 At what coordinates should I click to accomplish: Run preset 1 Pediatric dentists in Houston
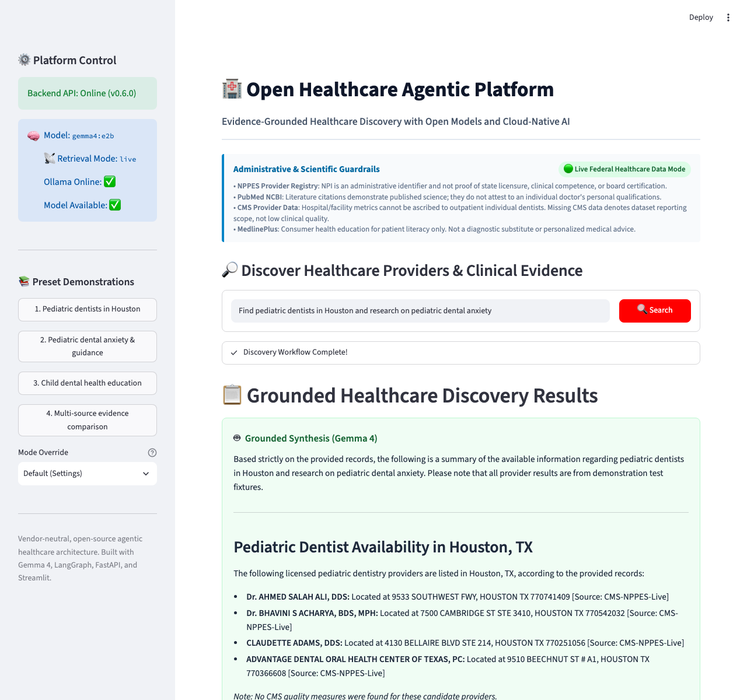pos(88,310)
